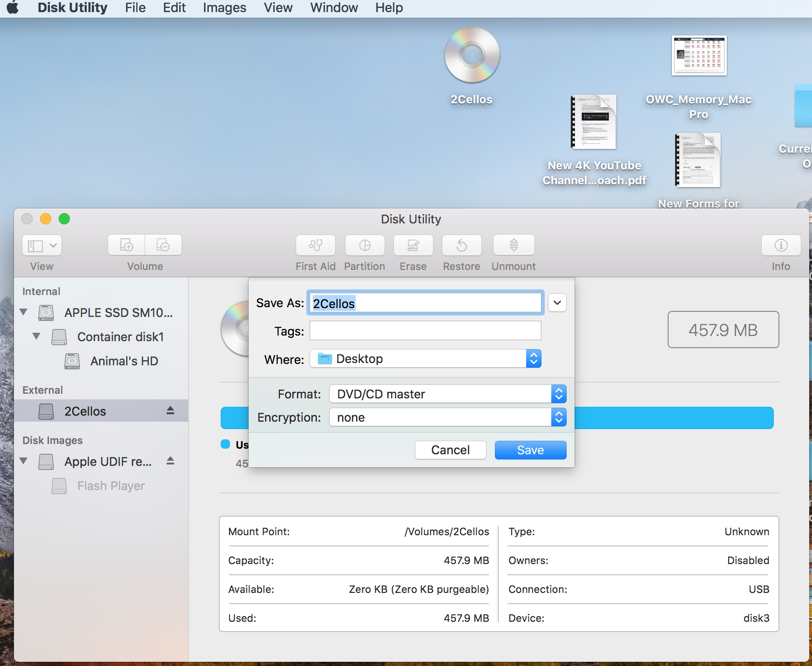This screenshot has height=666, width=812.
Task: Click the Tags input field
Action: [426, 330]
